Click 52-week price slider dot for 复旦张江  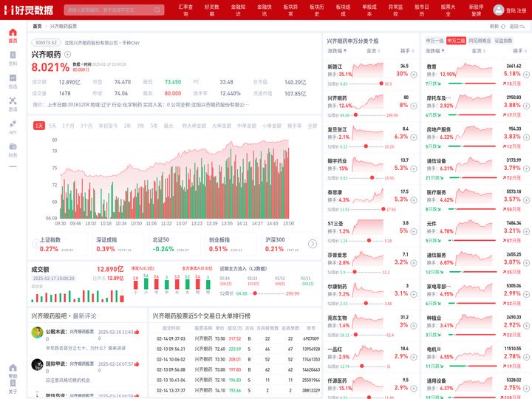tap(366, 146)
